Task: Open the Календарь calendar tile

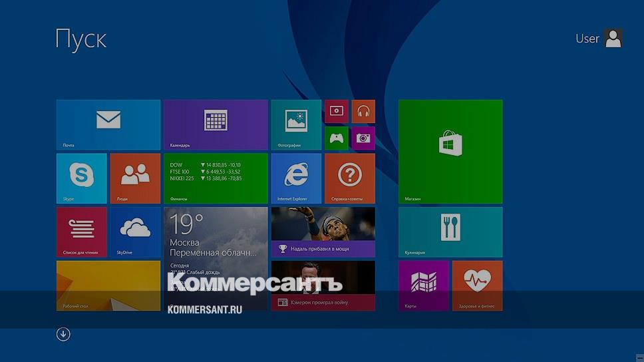Action: pos(216,124)
